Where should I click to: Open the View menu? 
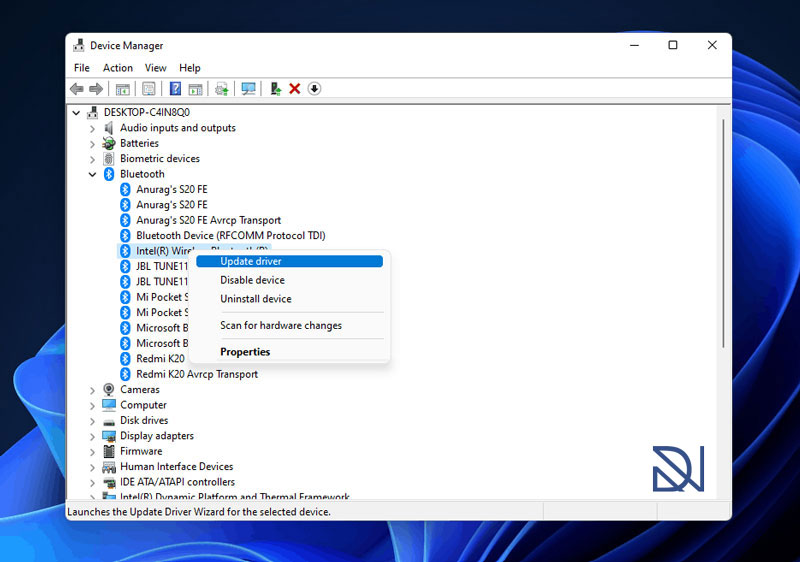coord(156,68)
